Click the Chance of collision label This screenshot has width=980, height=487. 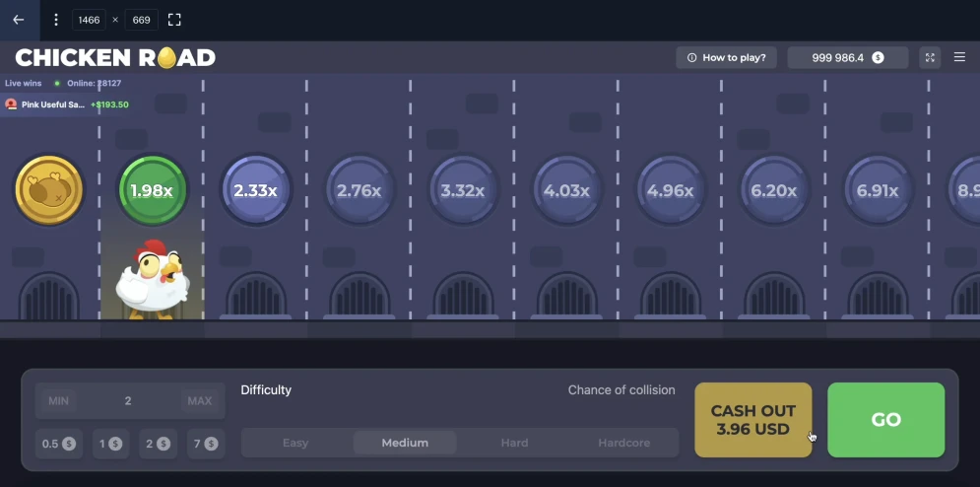coord(621,390)
